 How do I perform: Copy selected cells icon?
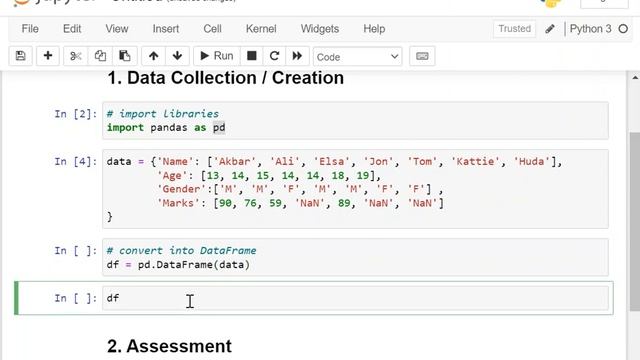point(100,56)
